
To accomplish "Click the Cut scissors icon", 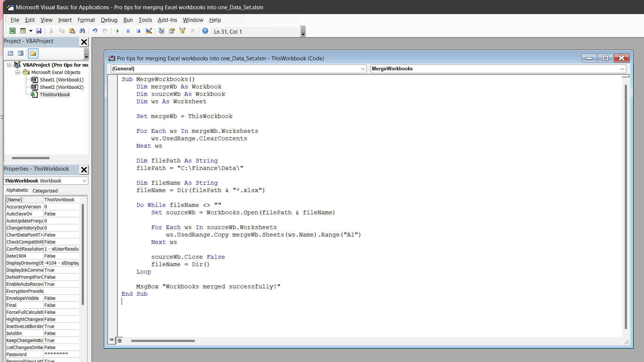I will click(51, 31).
